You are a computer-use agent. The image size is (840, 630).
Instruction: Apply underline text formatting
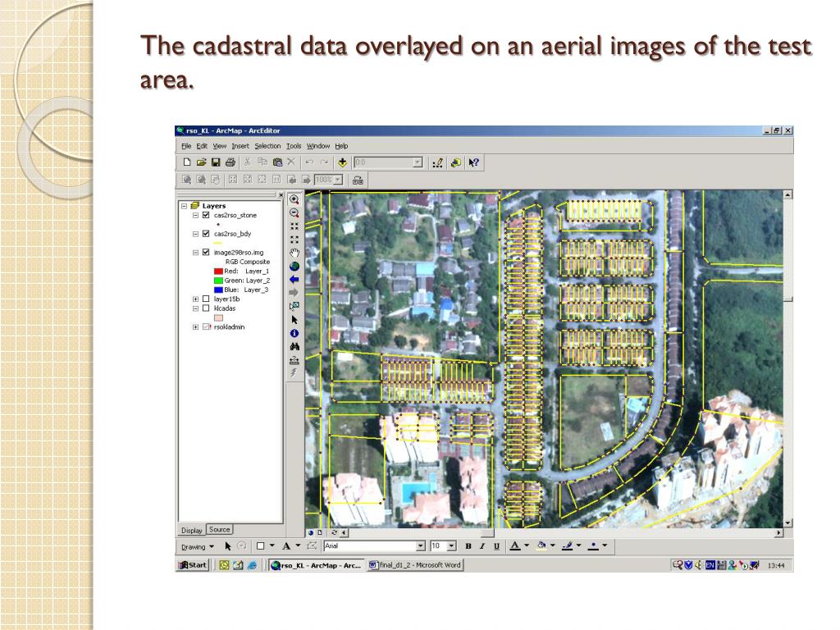pyautogui.click(x=496, y=546)
